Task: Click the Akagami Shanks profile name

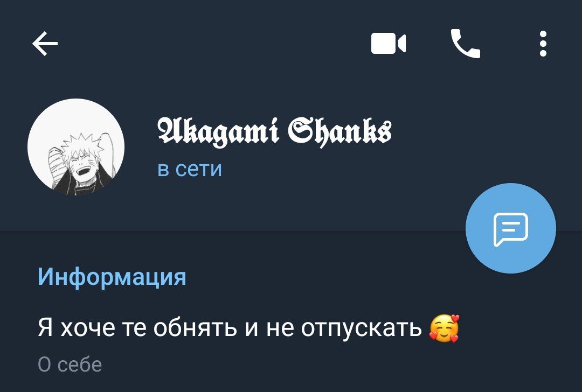Action: (x=275, y=132)
